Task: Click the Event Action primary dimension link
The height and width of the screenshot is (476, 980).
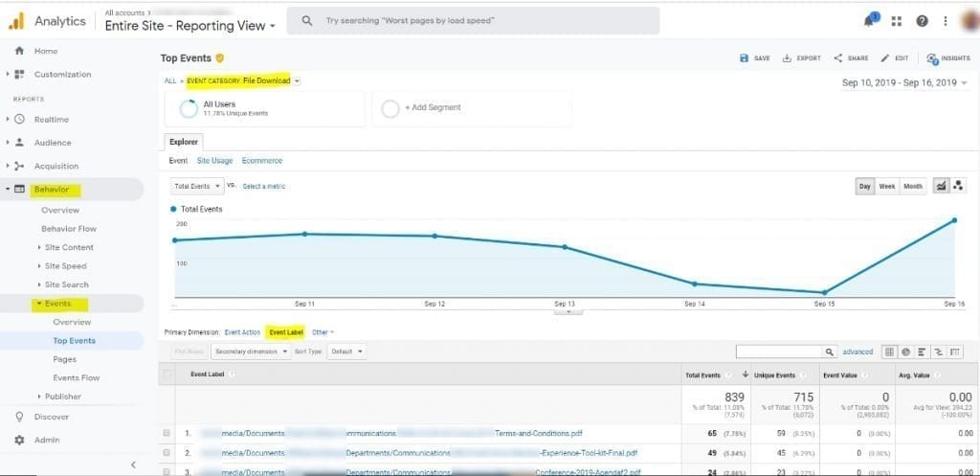Action: click(242, 332)
